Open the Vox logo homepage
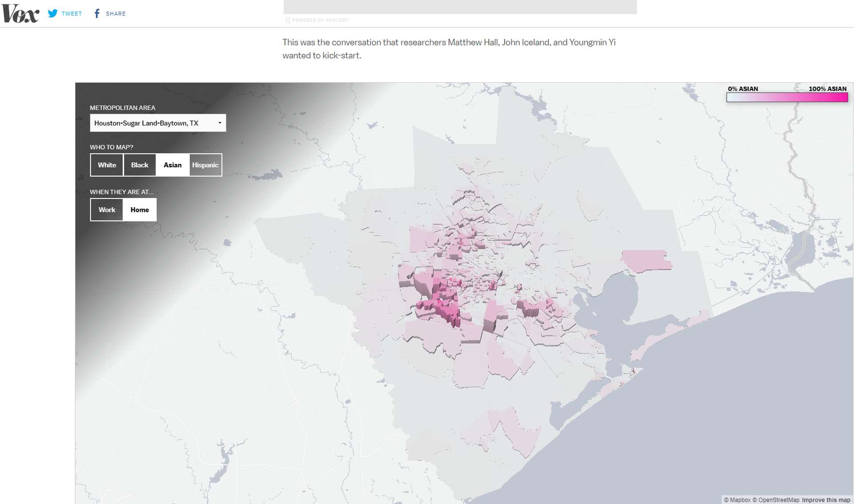Screen dimensions: 854x504 [20, 13]
